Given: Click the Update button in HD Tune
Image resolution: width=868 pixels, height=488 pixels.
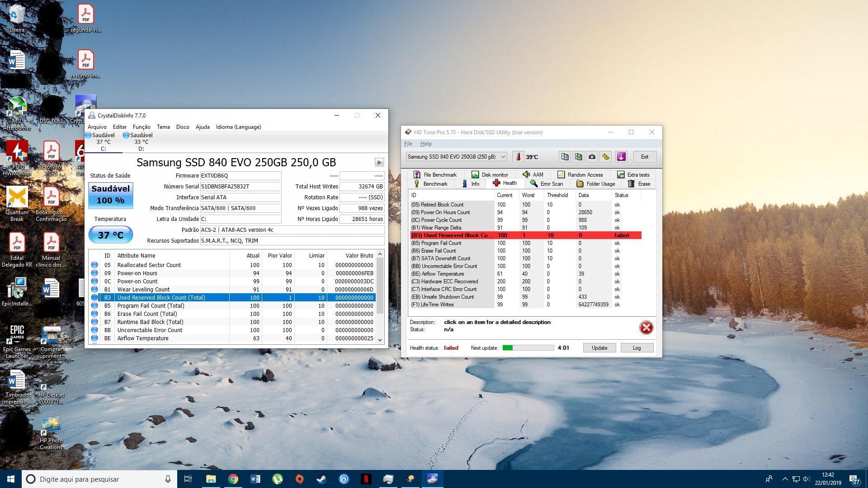Looking at the screenshot, I should click(599, 348).
